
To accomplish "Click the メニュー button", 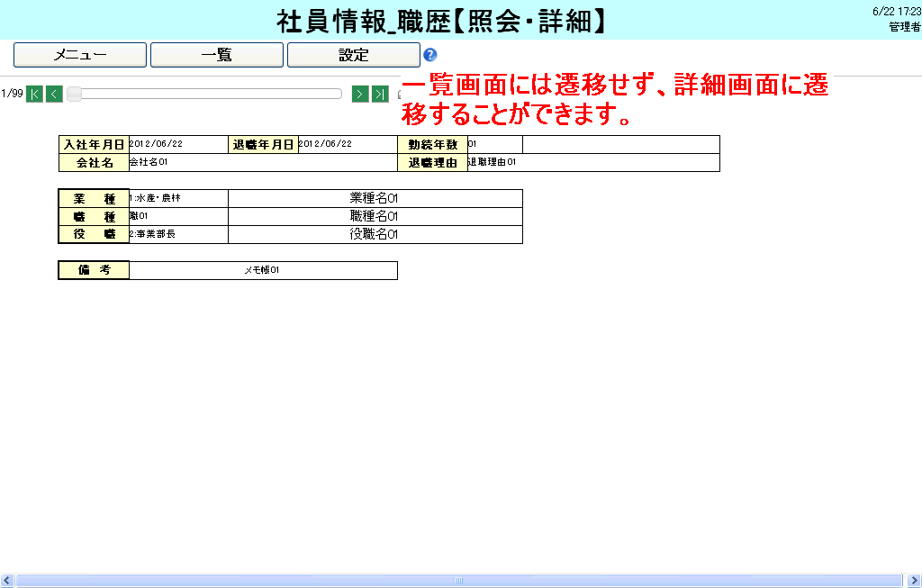I will point(80,55).
